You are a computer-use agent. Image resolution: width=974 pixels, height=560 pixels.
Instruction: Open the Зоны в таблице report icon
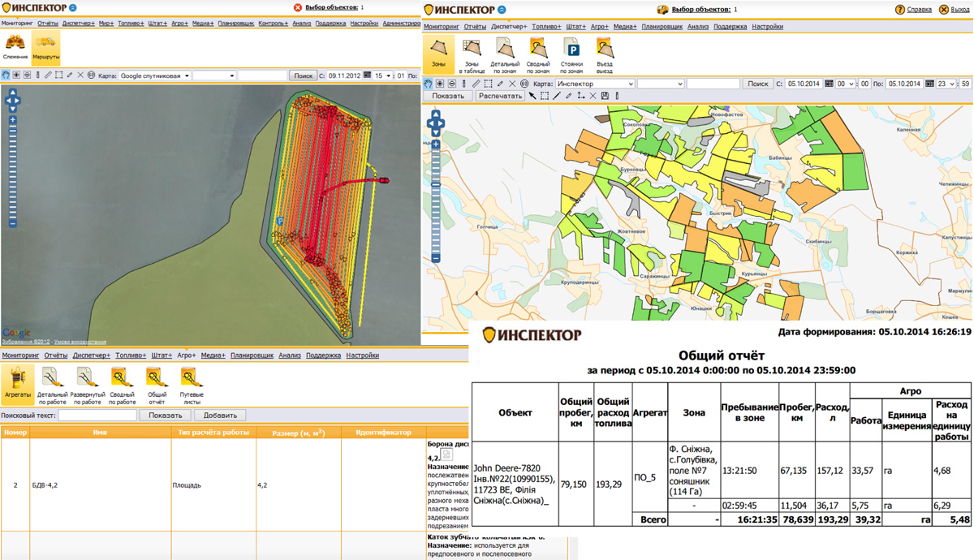(x=472, y=55)
